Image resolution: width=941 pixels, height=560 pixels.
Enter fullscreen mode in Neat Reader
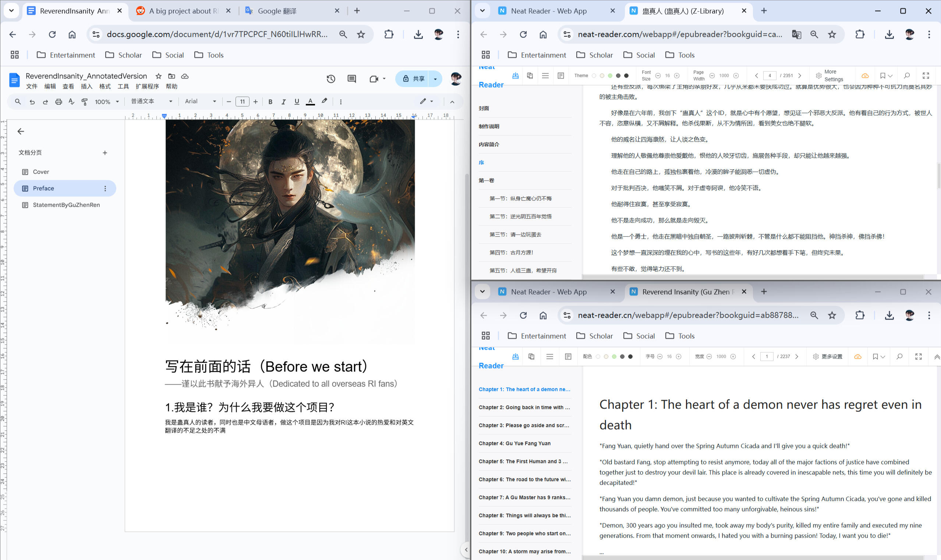(x=926, y=75)
